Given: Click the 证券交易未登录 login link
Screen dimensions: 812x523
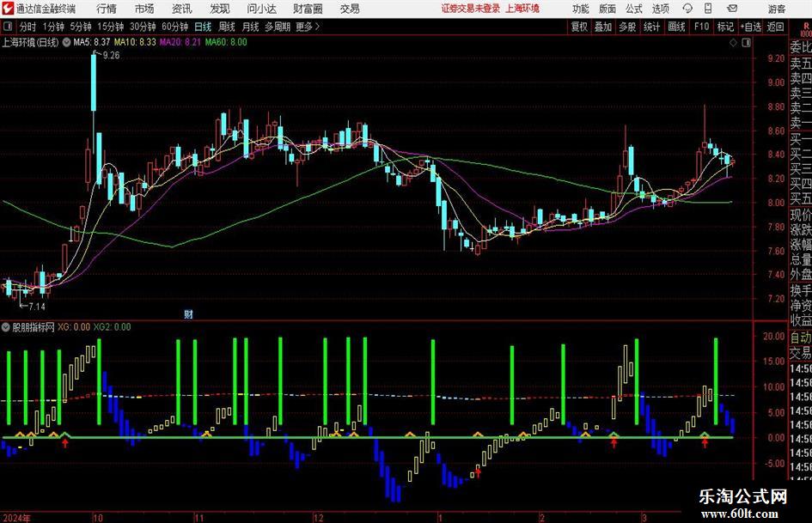Looking at the screenshot, I should click(x=471, y=9).
